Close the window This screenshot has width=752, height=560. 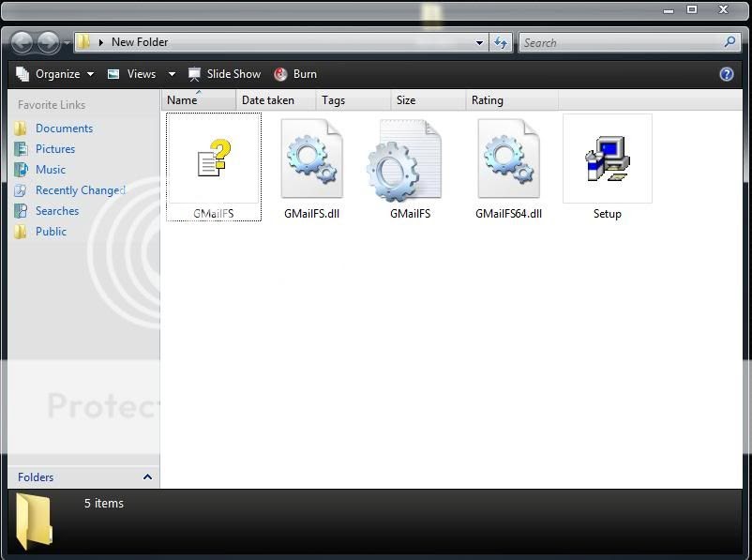(723, 9)
